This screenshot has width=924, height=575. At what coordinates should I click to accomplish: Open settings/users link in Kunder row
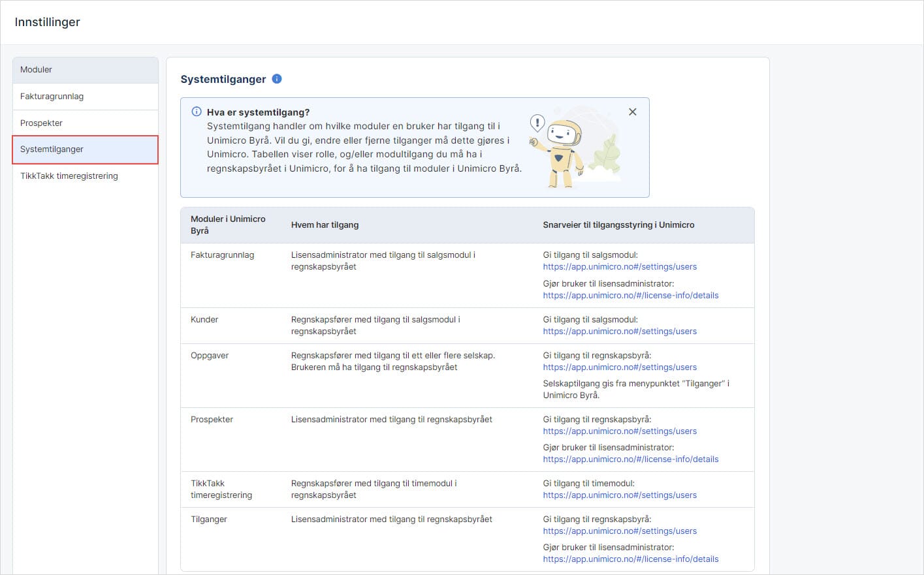point(620,332)
